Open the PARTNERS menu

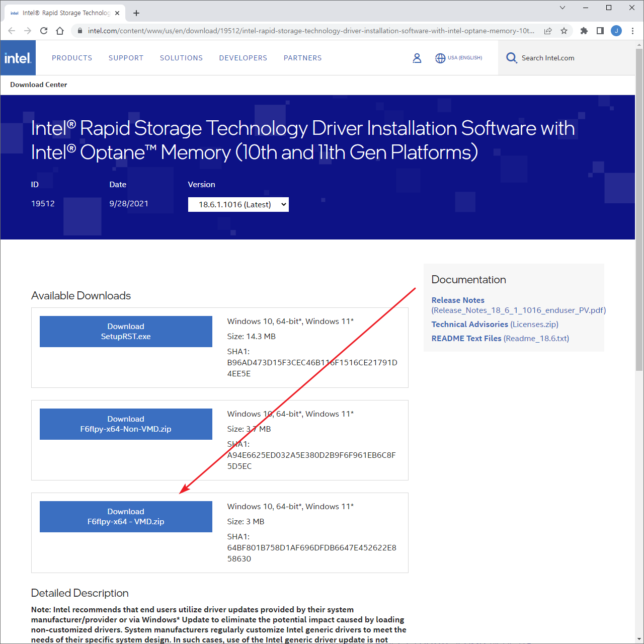pos(302,58)
